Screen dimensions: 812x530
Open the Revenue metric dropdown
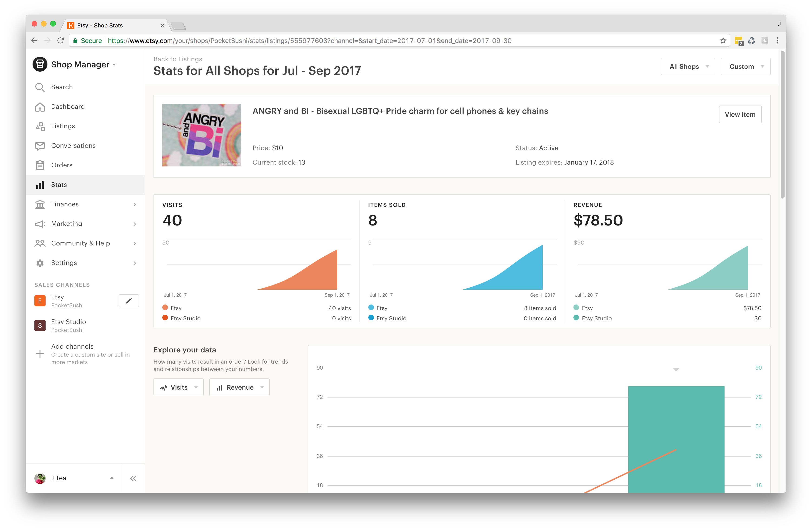pyautogui.click(x=239, y=387)
